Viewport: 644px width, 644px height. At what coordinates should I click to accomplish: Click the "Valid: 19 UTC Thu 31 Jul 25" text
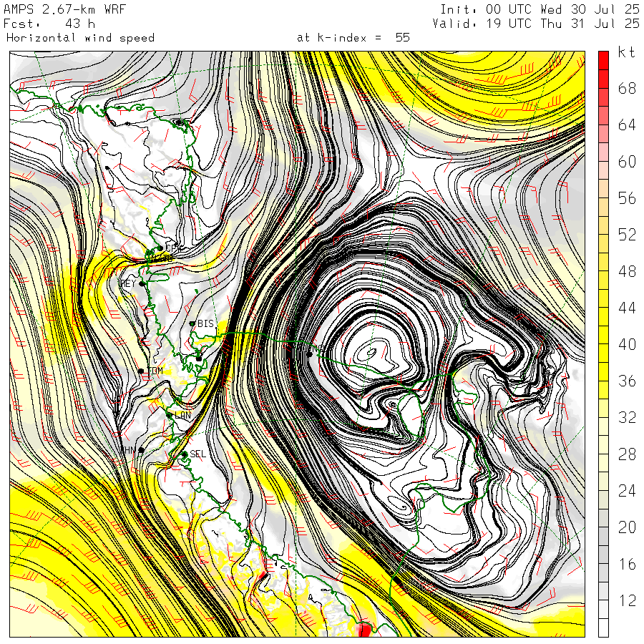click(536, 24)
